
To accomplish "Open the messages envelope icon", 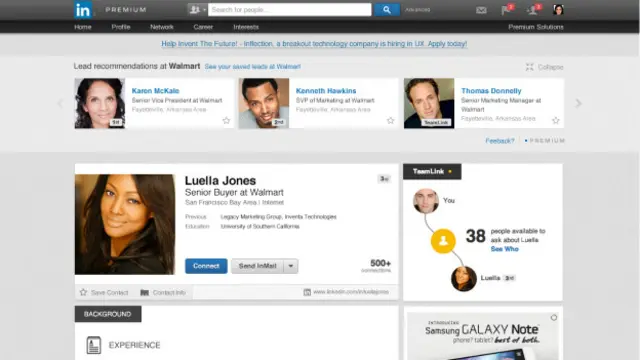I will click(x=481, y=10).
